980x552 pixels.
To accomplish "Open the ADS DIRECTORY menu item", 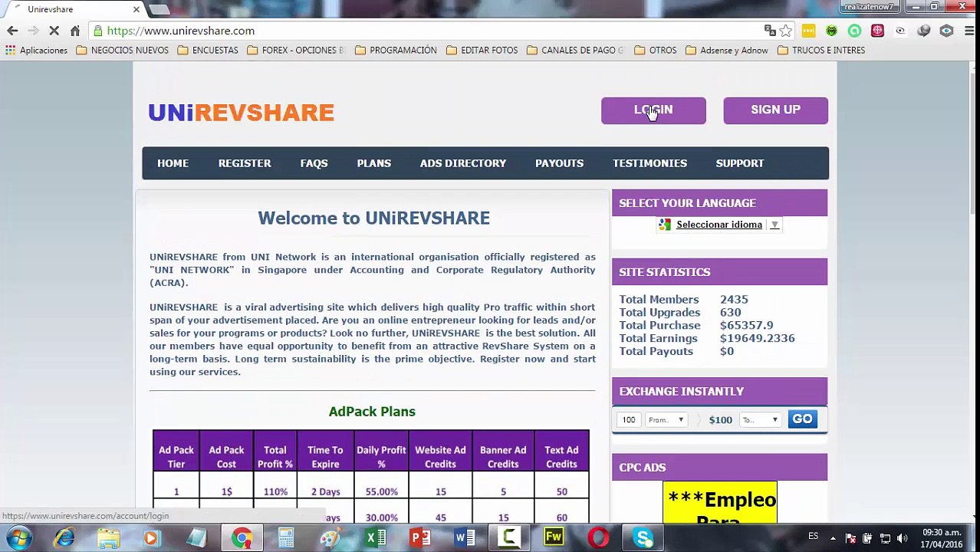I will tap(463, 163).
